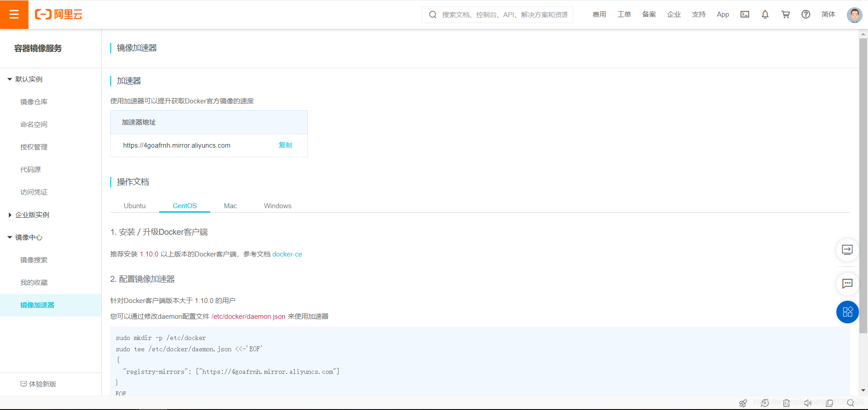
Task: Open the user avatar menu
Action: (x=854, y=14)
